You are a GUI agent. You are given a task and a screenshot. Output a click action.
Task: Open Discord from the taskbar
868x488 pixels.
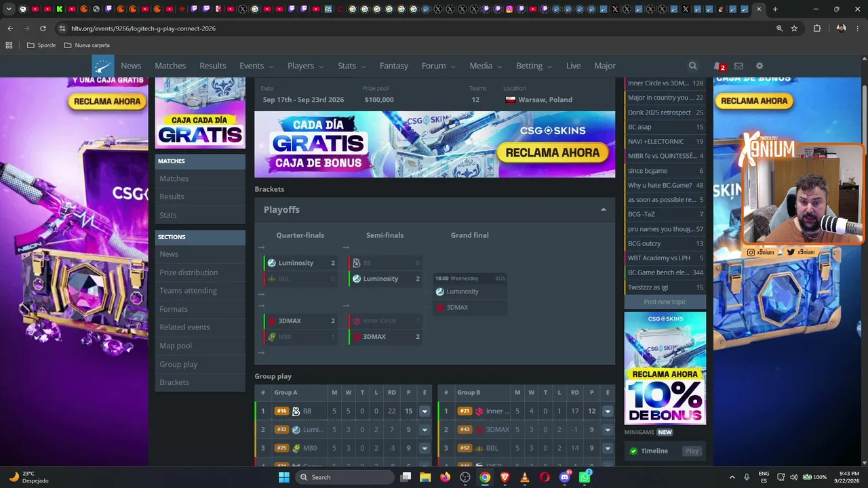pos(565,477)
